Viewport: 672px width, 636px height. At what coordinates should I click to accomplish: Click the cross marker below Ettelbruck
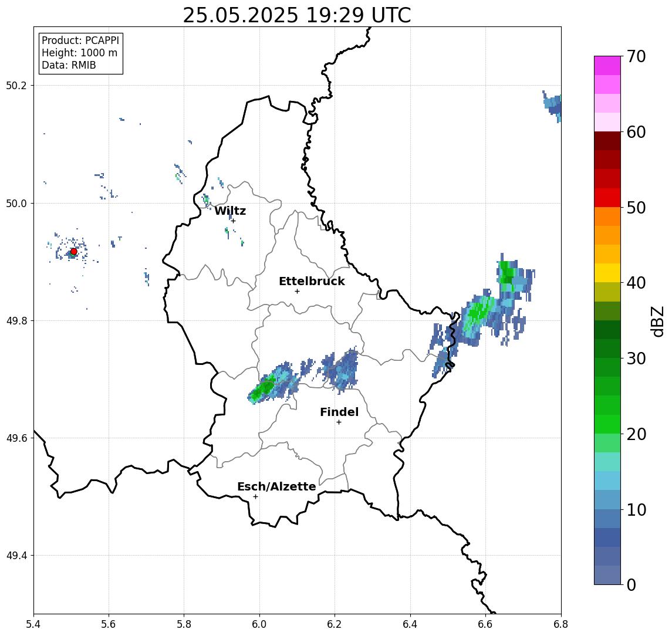[297, 292]
